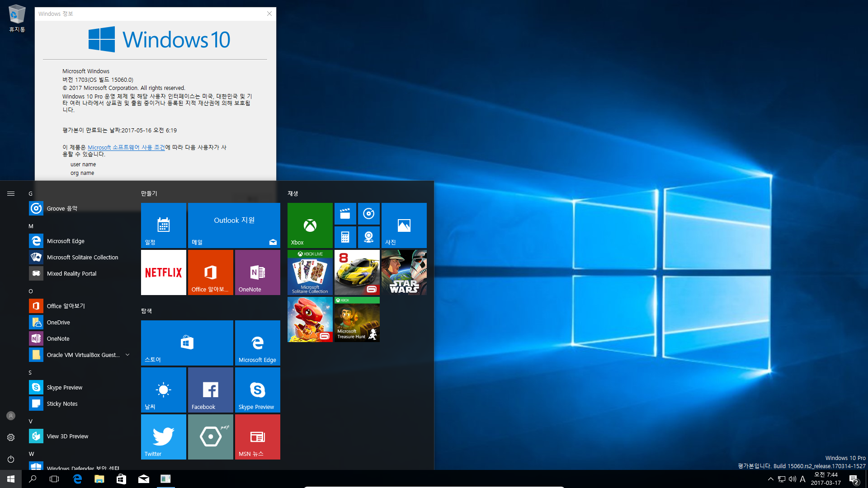
Task: Open the network tray icon
Action: coord(782,479)
